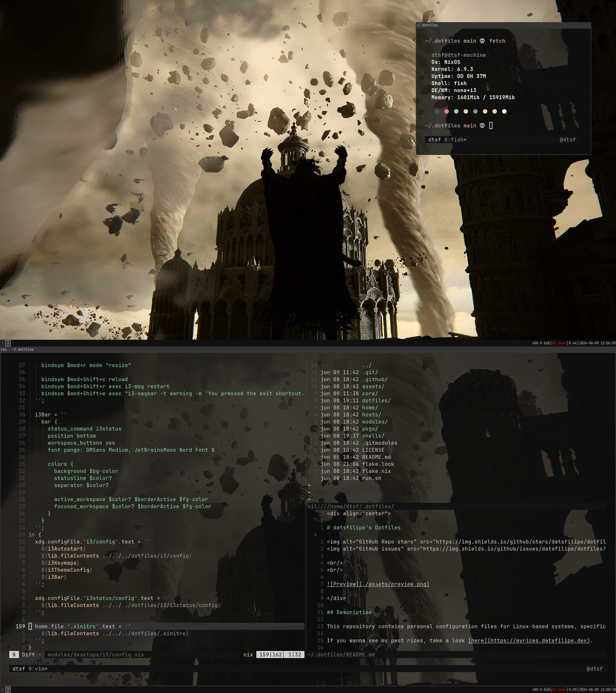Open flake.nix in the file listing

376,471
